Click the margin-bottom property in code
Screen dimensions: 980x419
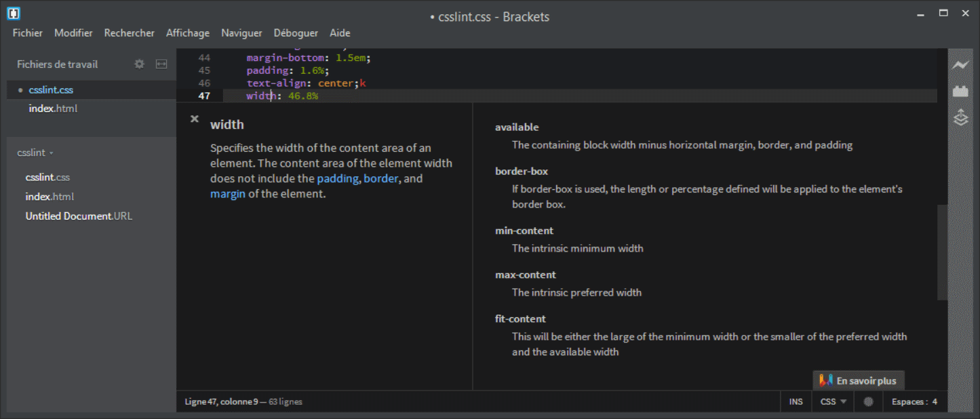click(x=286, y=58)
